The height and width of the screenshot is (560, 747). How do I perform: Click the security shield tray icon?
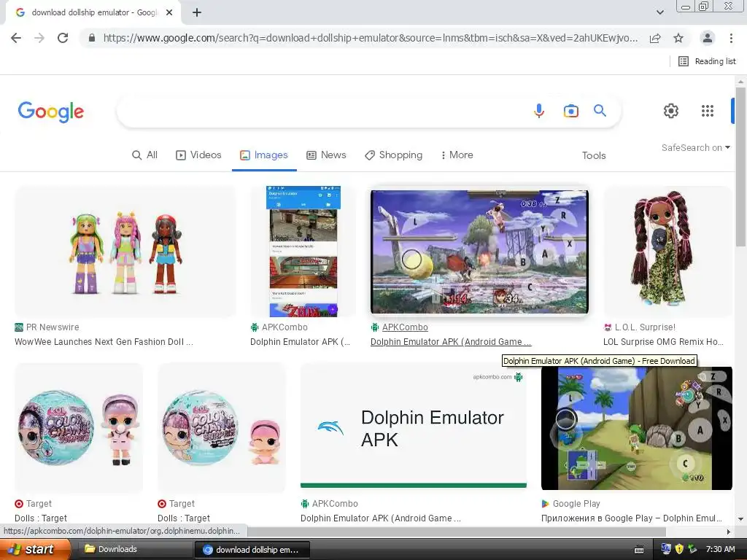[679, 549]
